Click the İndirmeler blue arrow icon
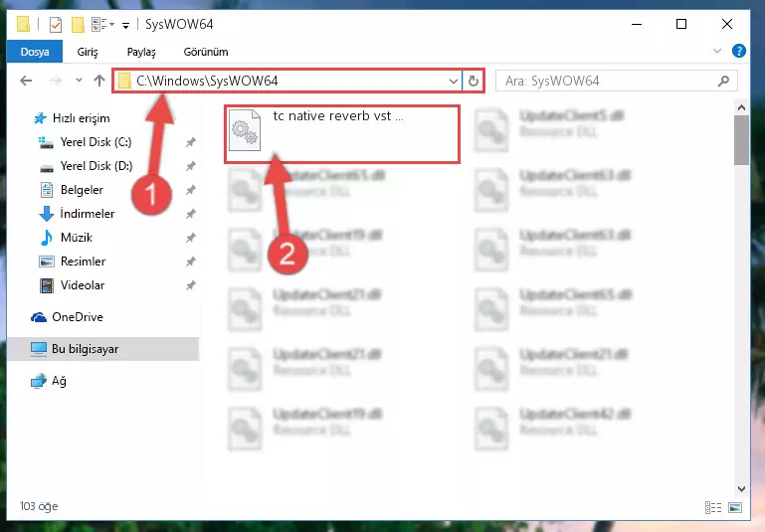 tap(47, 214)
